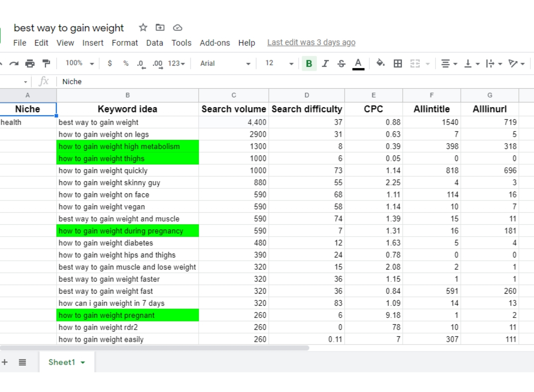Click the Move to folder icon

coord(160,28)
